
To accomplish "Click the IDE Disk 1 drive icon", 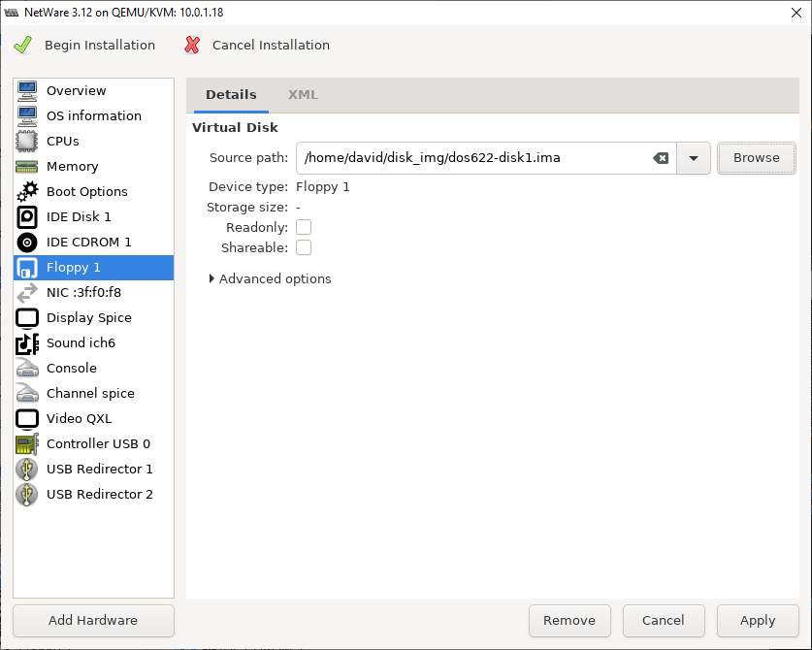I will [27, 217].
